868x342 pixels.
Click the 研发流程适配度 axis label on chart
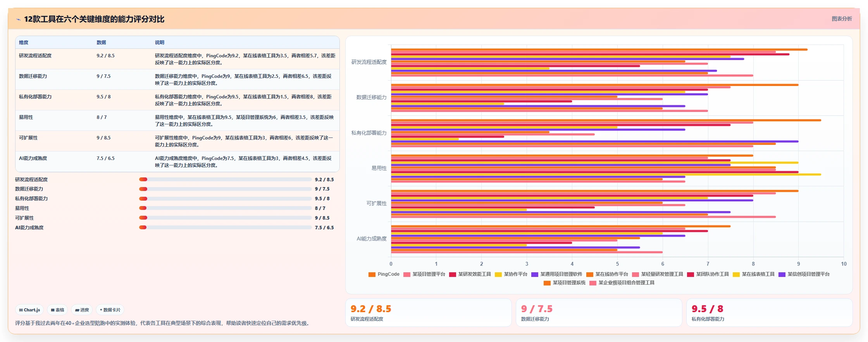pos(369,62)
